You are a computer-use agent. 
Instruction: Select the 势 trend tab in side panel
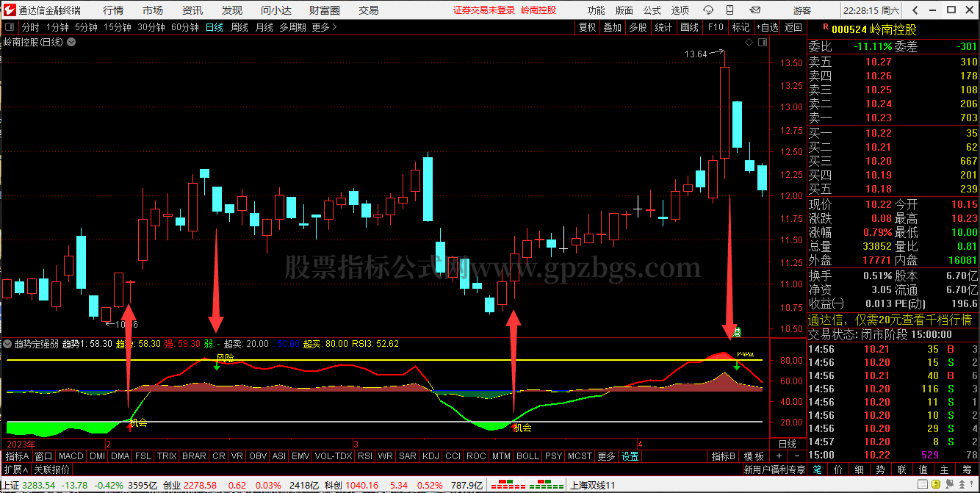coord(880,469)
